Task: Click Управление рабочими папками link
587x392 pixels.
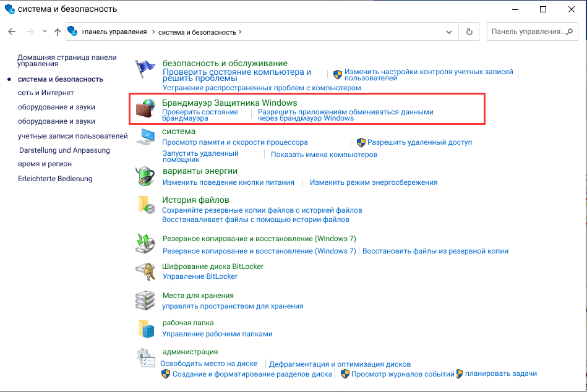Action: 217,334
